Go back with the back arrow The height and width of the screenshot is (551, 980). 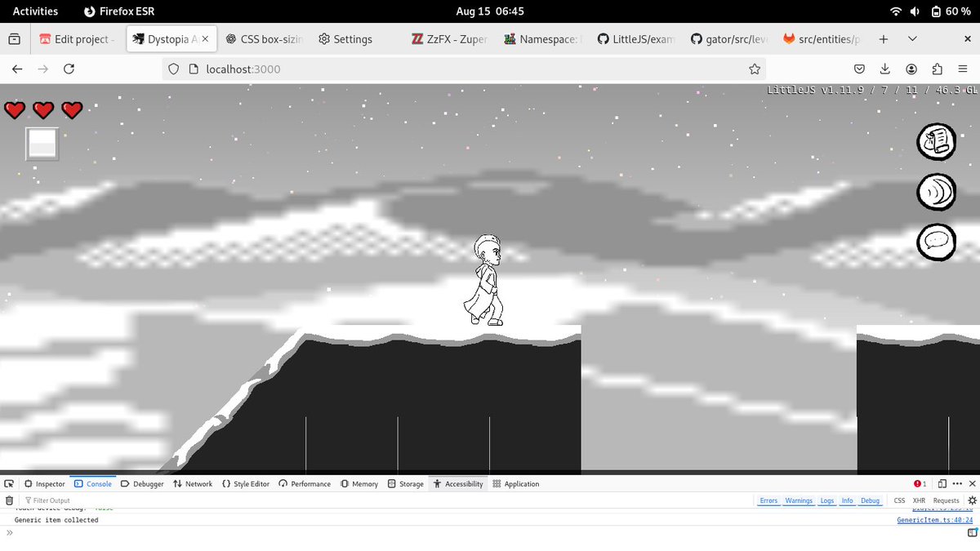(17, 69)
